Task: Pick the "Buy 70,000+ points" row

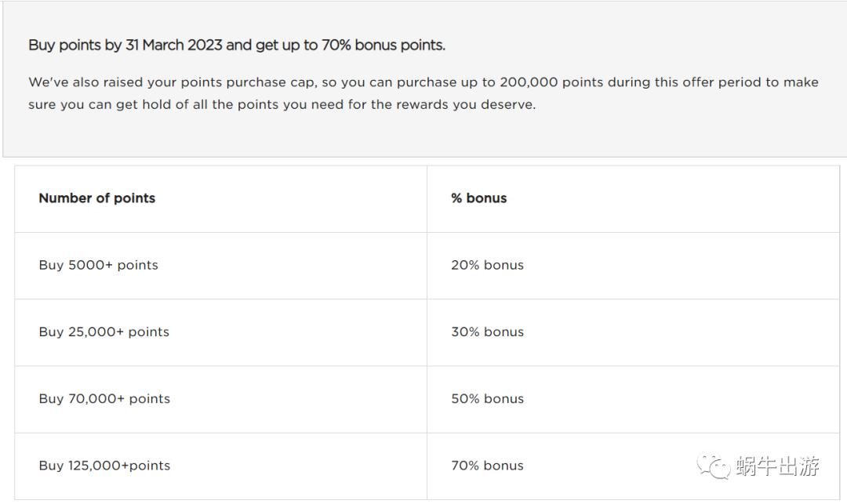Action: point(104,398)
